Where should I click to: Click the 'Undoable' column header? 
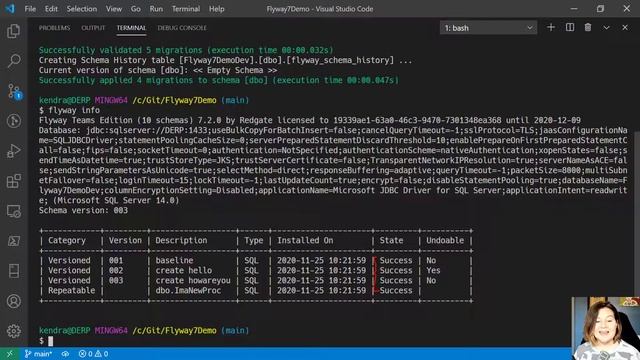pos(445,240)
